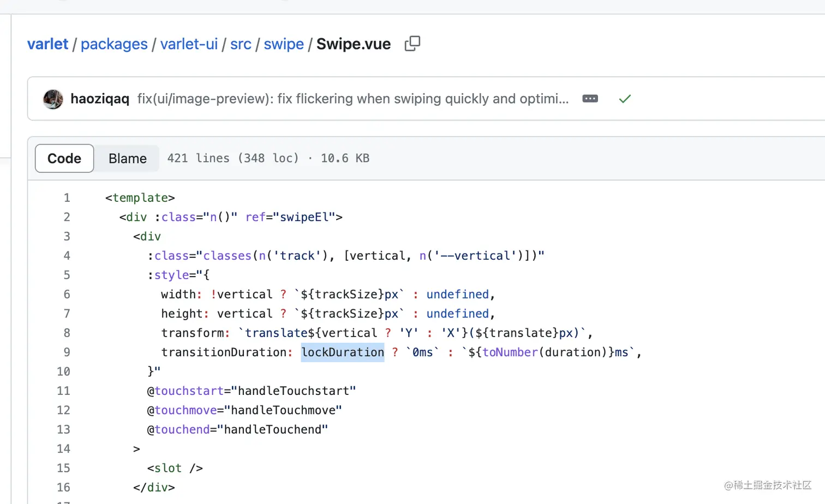Switch to the Blame tab
Viewport: 825px width, 504px height.
point(127,158)
